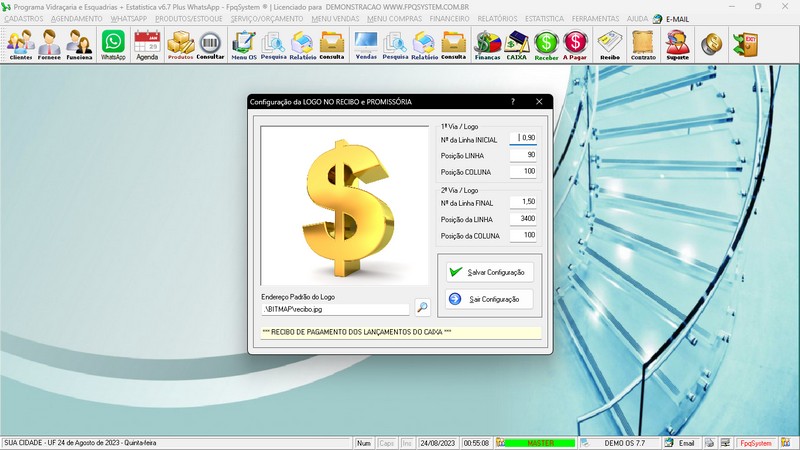Open the AJUDA menu
800x450 pixels.
click(x=637, y=19)
